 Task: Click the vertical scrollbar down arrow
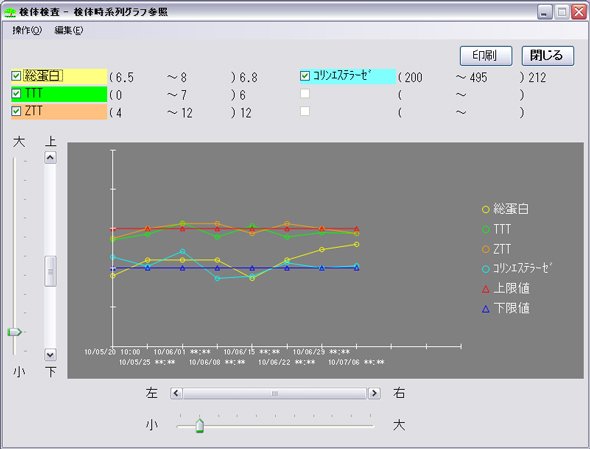click(x=50, y=355)
